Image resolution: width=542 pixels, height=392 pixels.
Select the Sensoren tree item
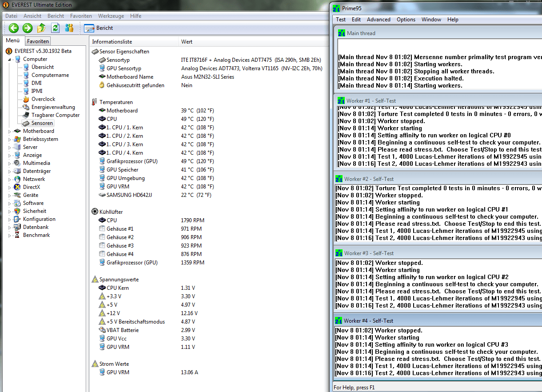pos(42,123)
